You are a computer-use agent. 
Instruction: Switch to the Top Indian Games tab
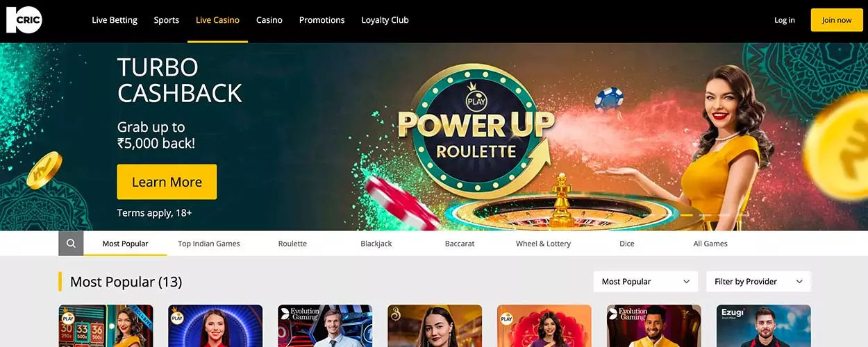[209, 244]
